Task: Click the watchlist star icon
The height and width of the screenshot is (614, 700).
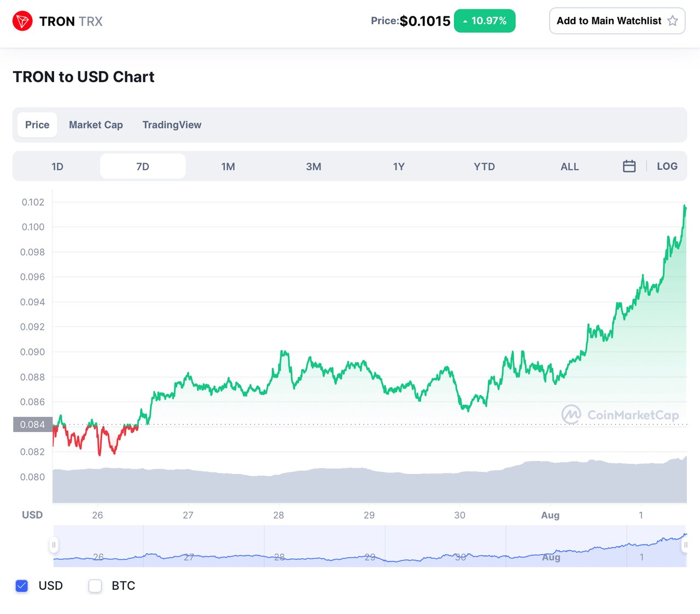Action: 673,21
